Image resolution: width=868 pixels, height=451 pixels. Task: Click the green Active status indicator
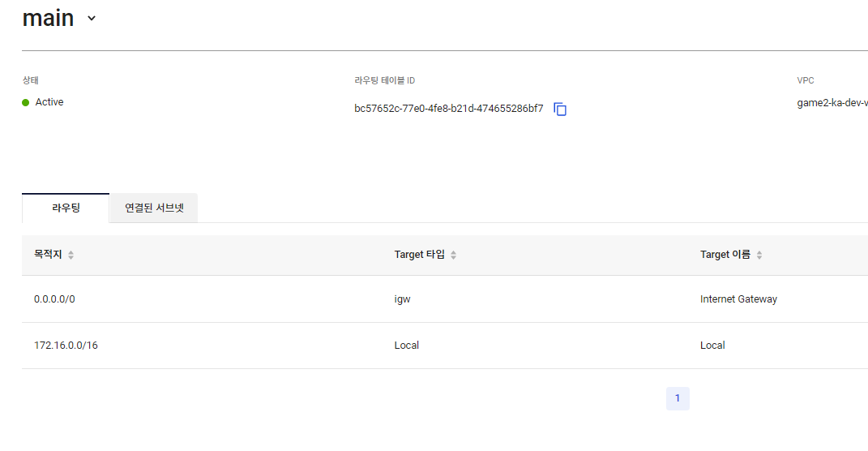tap(25, 102)
